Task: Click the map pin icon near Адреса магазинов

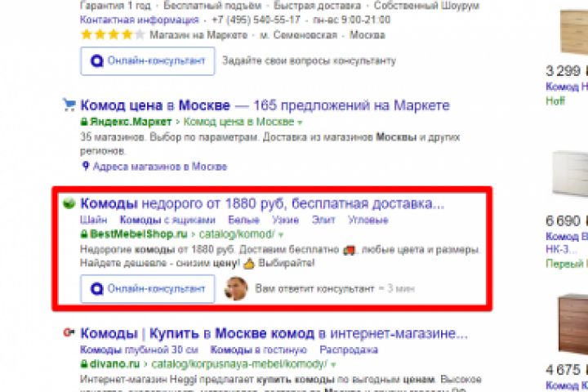Action: (86, 166)
